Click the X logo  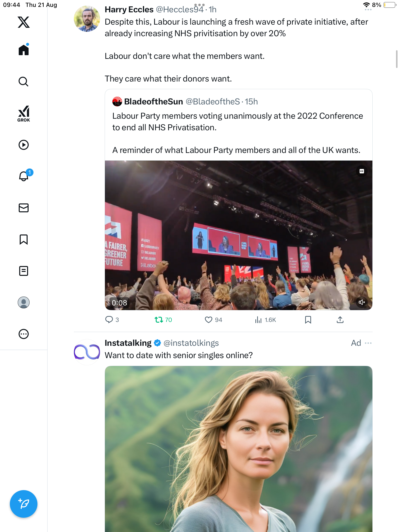(x=24, y=22)
